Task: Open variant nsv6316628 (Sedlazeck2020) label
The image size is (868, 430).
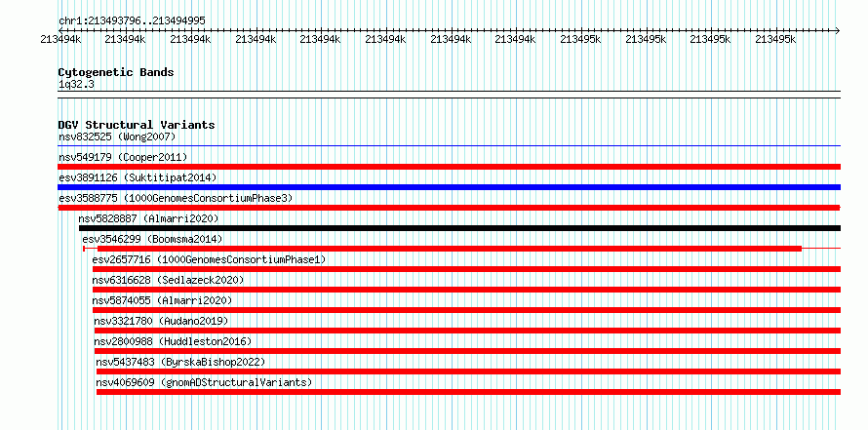Action: pyautogui.click(x=169, y=280)
